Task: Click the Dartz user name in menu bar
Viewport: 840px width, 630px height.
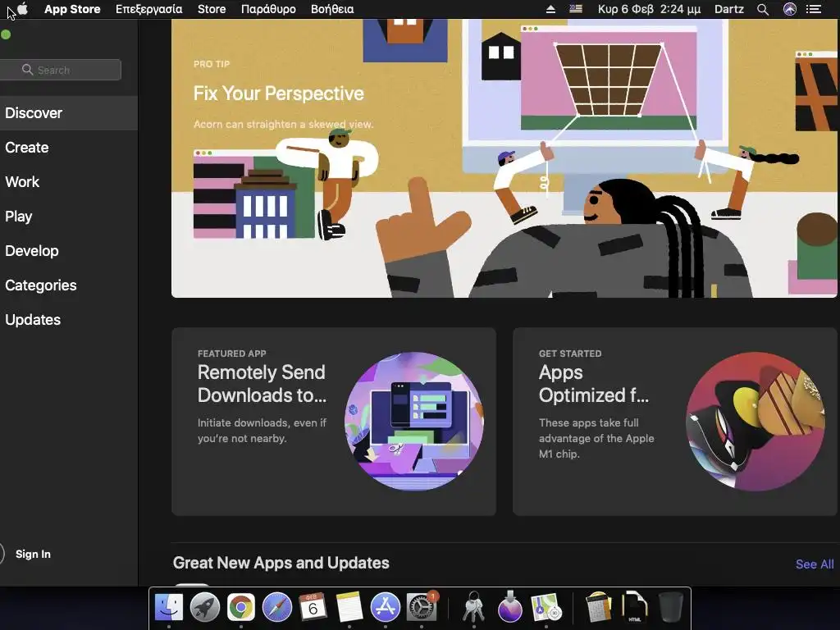Action: point(729,9)
